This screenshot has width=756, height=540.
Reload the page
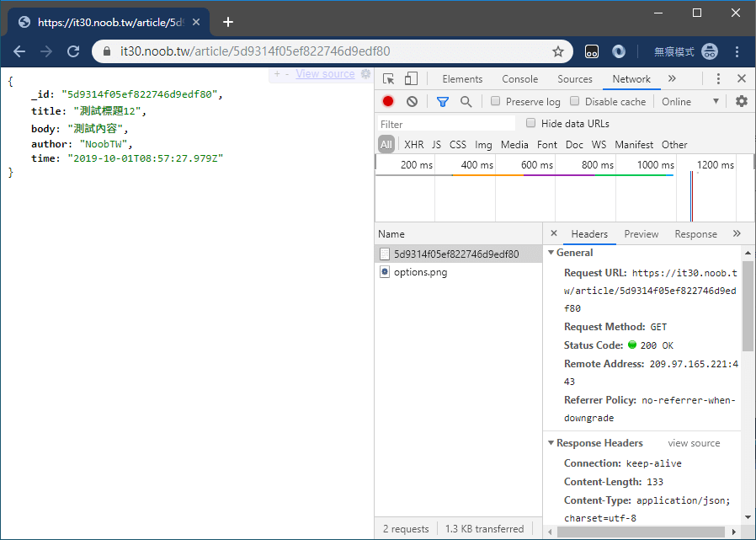[73, 51]
